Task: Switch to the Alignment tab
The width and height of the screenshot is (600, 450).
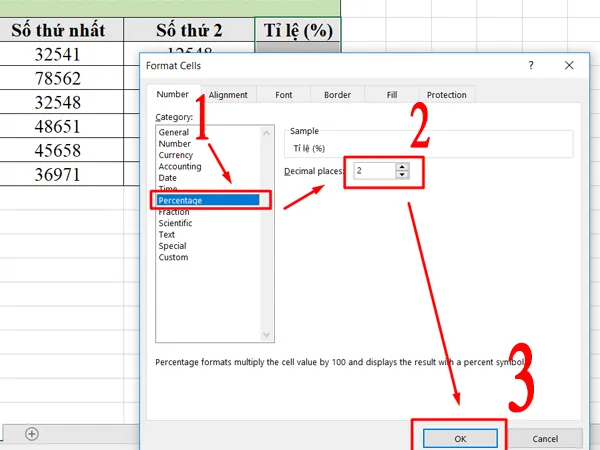Action: pyautogui.click(x=228, y=95)
